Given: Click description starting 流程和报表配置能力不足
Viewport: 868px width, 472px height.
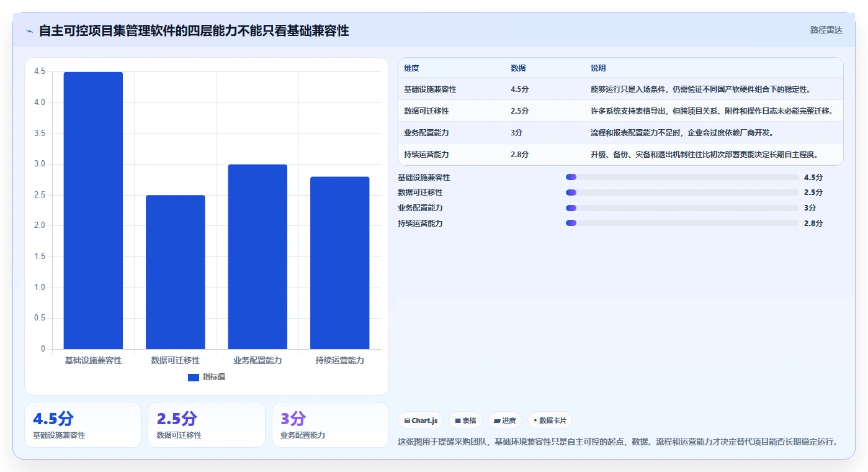Looking at the screenshot, I should click(x=682, y=133).
